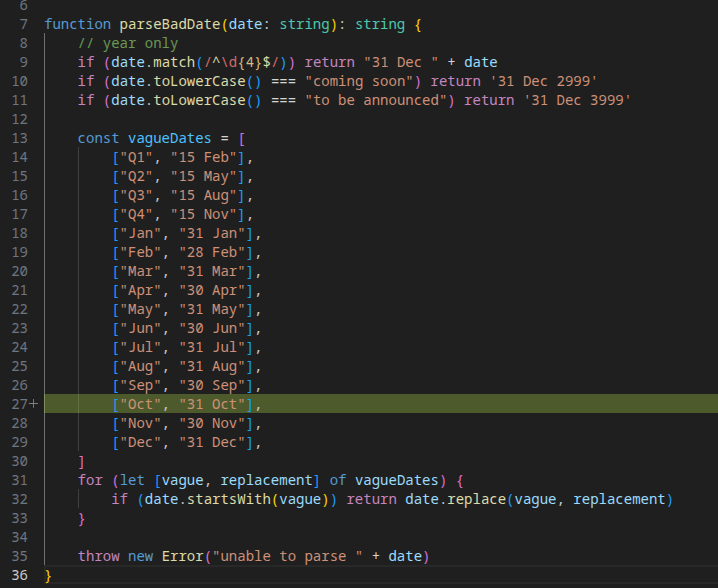Click date.replace on line 32
Image resolution: width=718 pixels, height=588 pixels.
click(456, 499)
